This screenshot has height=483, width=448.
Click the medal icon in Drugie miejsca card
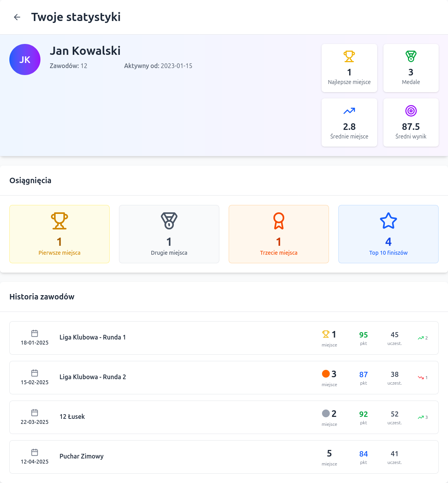(169, 220)
